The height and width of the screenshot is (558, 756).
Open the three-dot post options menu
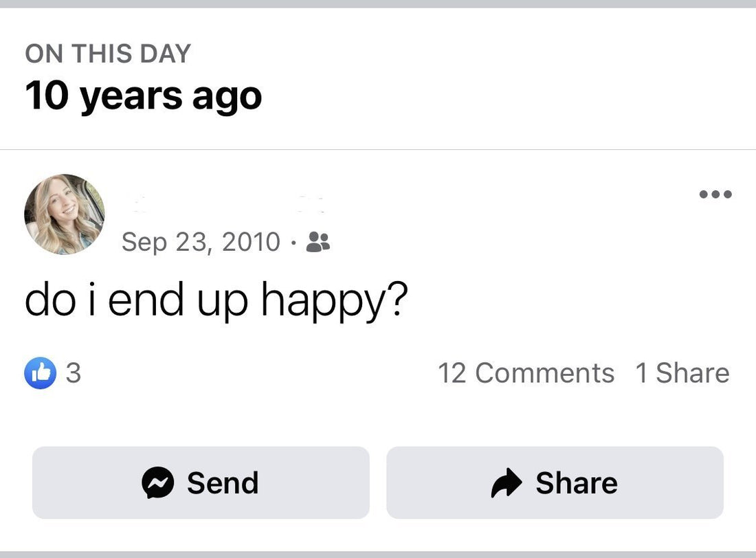(715, 194)
